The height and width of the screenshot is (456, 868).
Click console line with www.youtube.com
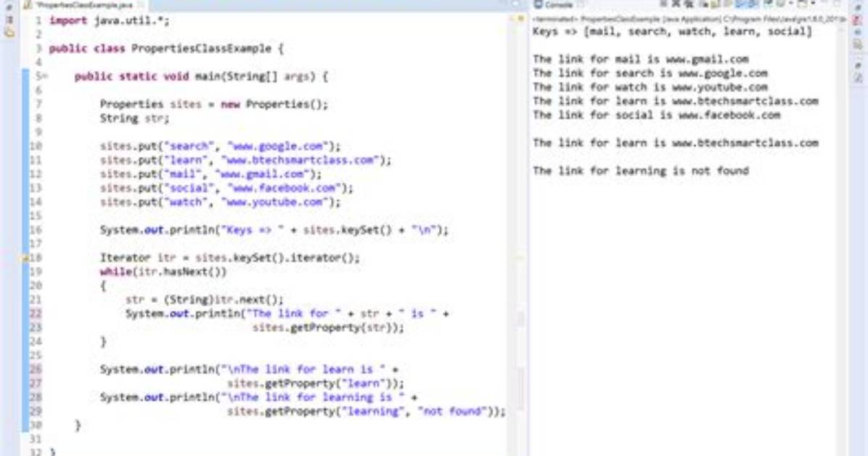click(650, 87)
